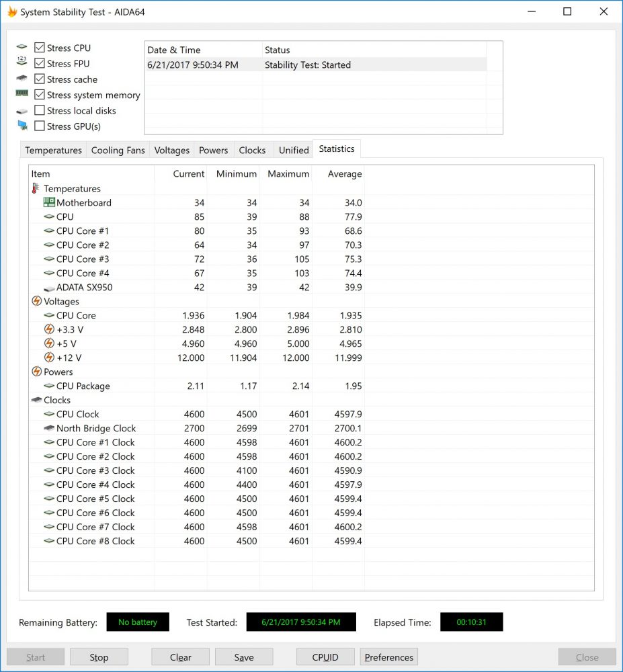Screen dimensions: 623x672
Task: Click the Temperatures thermometer icon
Action: pyautogui.click(x=36, y=188)
